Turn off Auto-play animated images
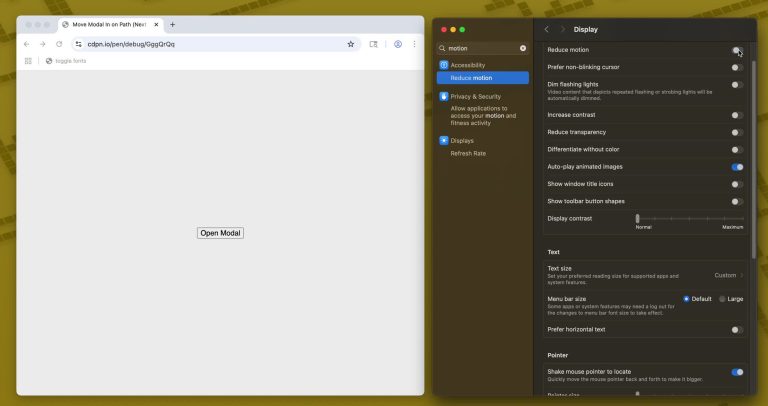768x406 pixels. (737, 167)
